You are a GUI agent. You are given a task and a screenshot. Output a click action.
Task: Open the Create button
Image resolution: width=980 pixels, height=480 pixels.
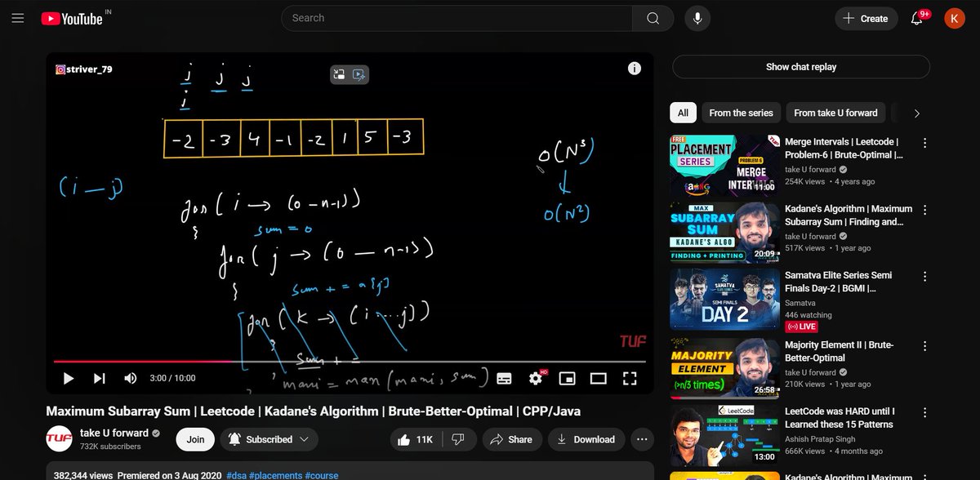(x=866, y=18)
